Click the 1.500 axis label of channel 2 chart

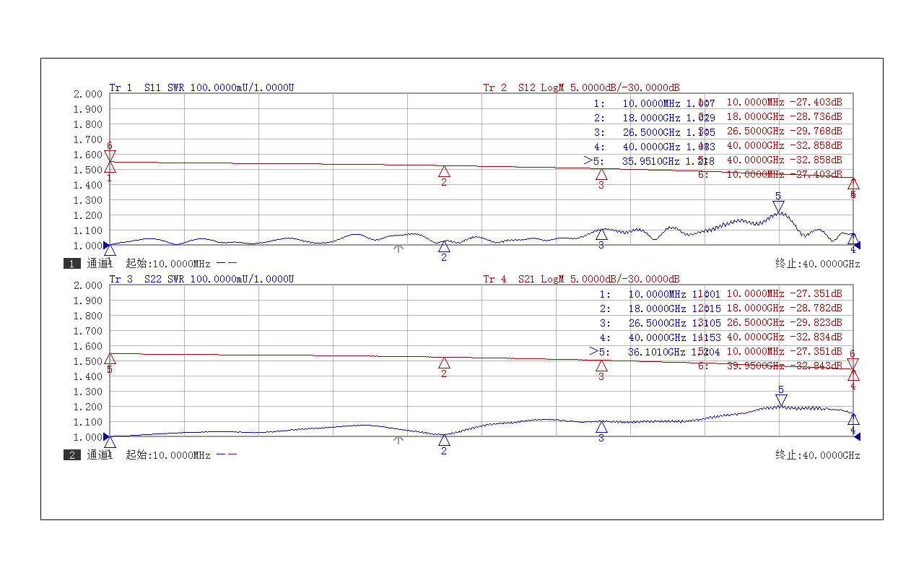pyautogui.click(x=87, y=361)
